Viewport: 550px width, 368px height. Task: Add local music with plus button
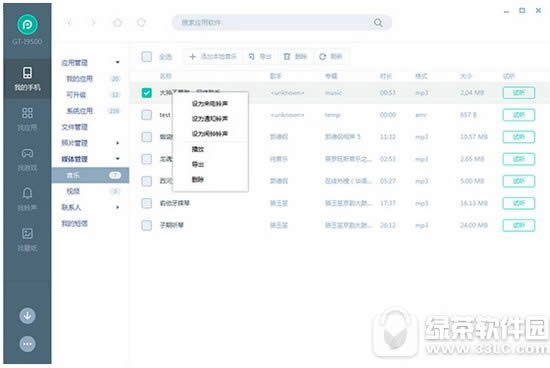click(x=213, y=56)
